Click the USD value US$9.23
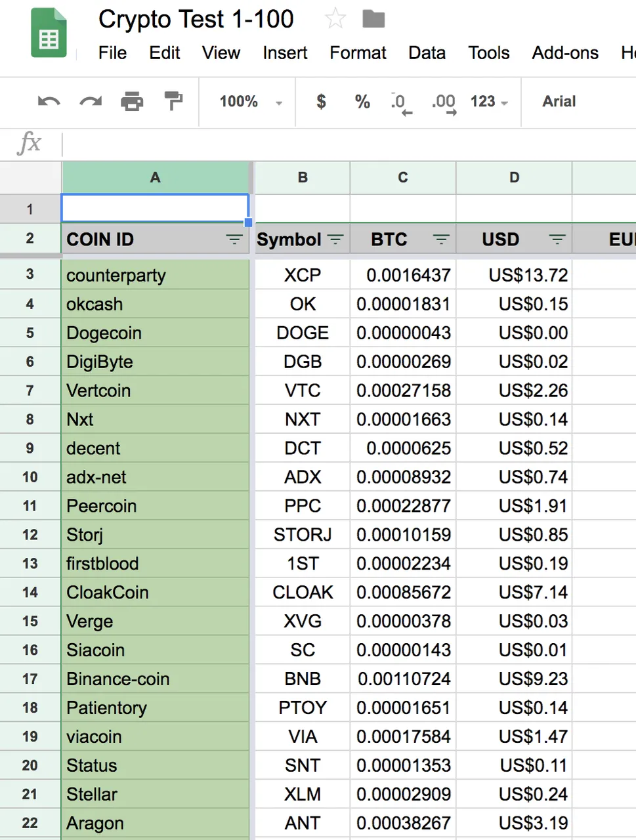636x840 pixels. pyautogui.click(x=515, y=679)
